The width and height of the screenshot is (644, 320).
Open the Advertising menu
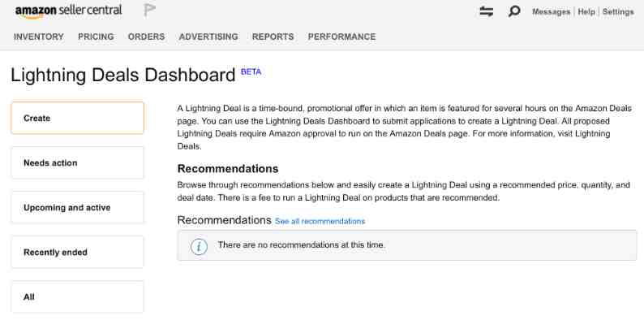point(208,37)
